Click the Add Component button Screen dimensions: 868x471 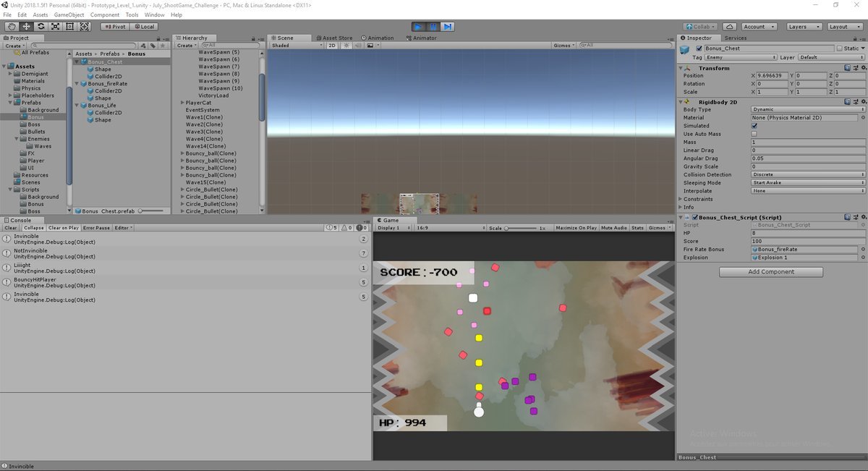coord(770,272)
